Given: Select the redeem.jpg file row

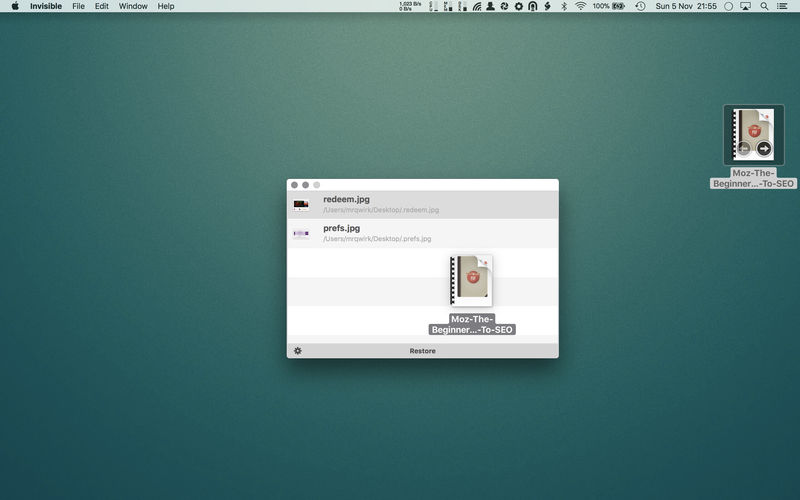Looking at the screenshot, I should [x=422, y=204].
